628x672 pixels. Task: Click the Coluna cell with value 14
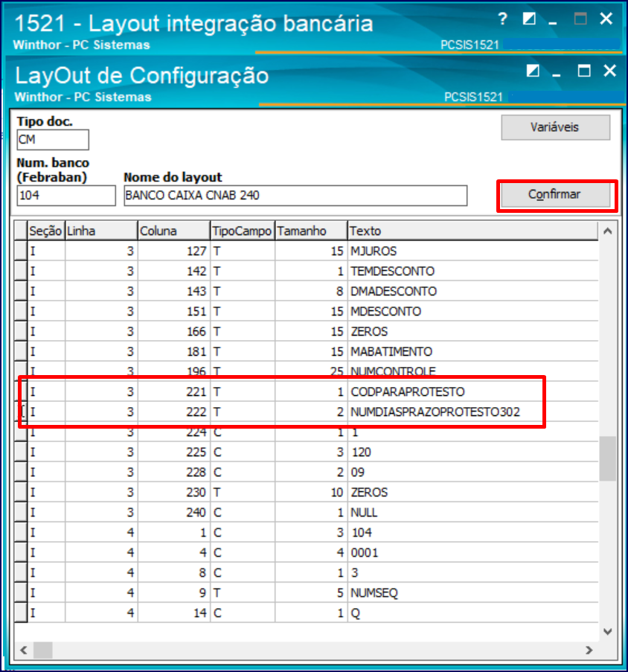tap(174, 614)
